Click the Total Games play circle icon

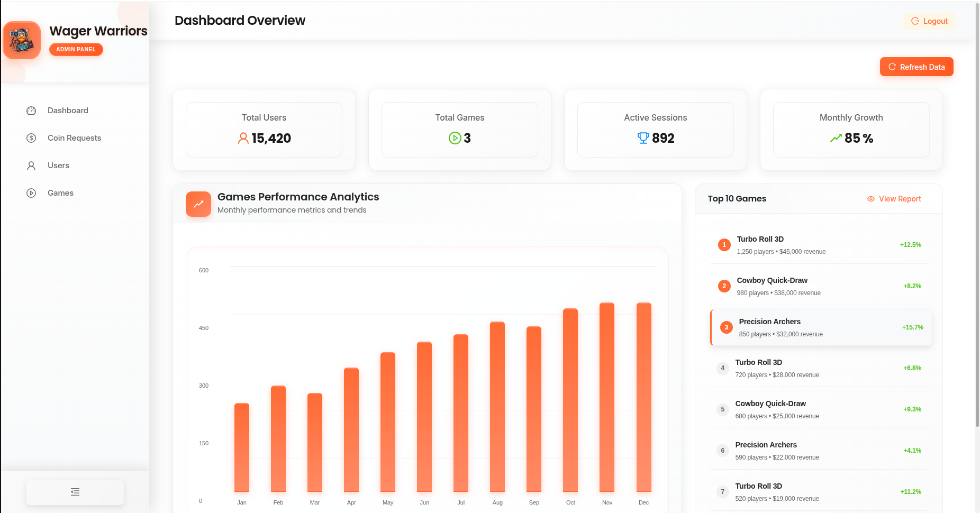[x=455, y=138]
